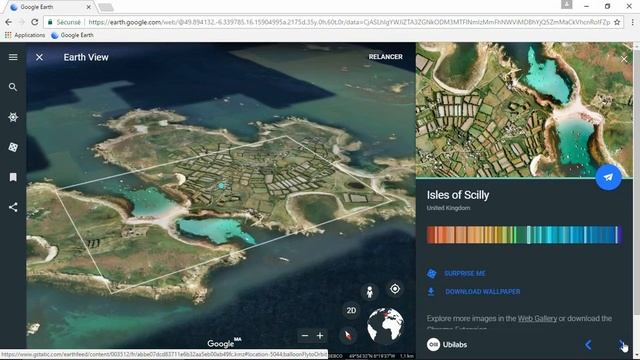Open the Voyager ship wheel icon
This screenshot has width=640, height=360.
[x=13, y=117]
